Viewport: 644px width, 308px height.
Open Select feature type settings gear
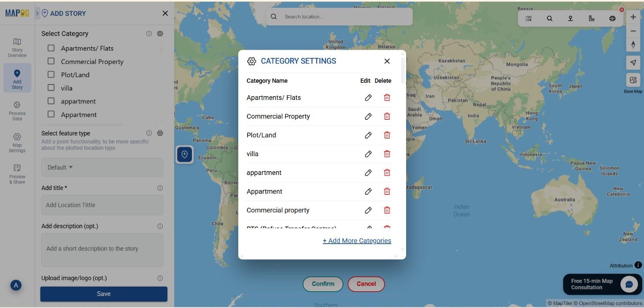pos(160,133)
